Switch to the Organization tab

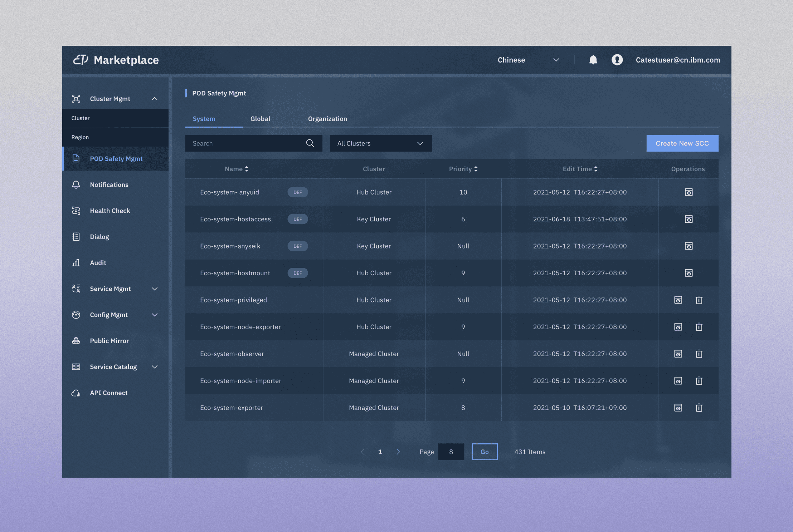[x=327, y=119]
